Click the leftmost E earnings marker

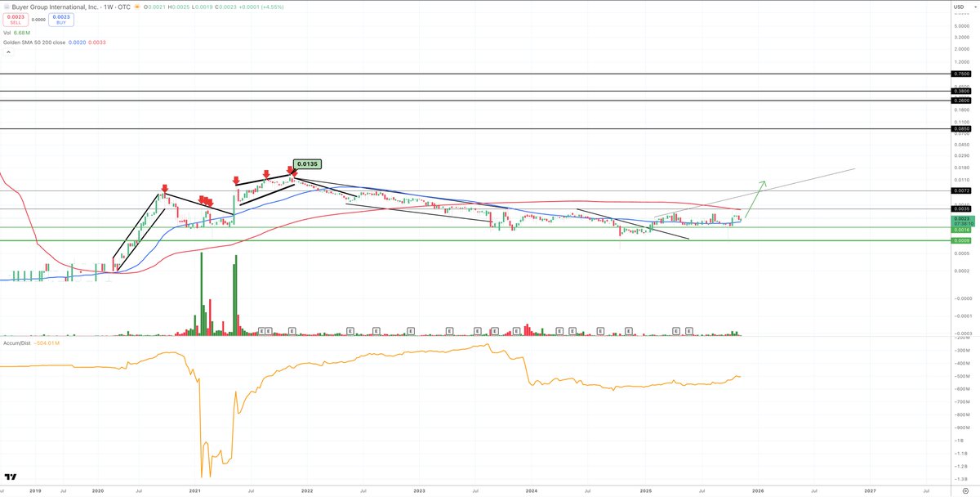[x=262, y=330]
